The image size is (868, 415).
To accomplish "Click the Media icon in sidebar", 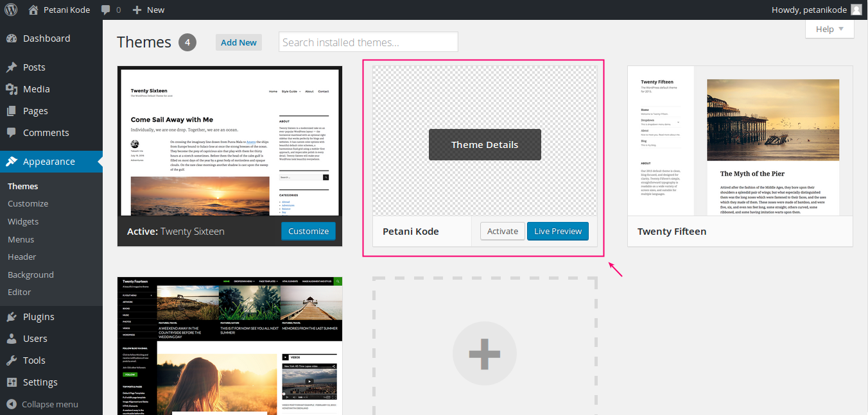I will coord(12,89).
